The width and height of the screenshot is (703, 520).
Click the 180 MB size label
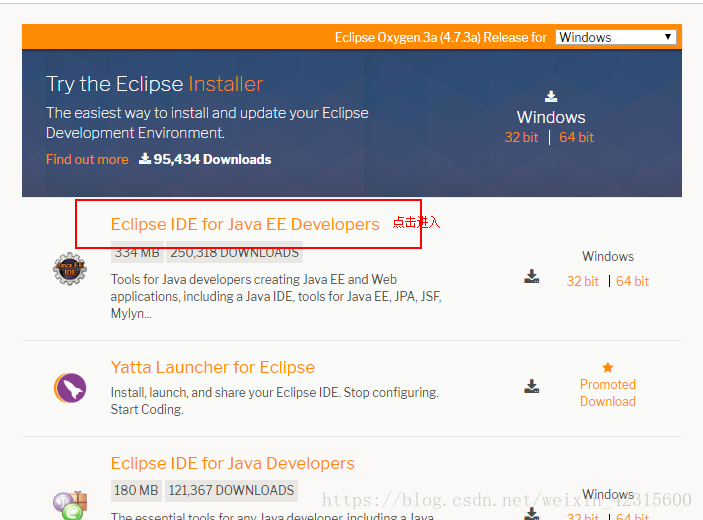(136, 490)
